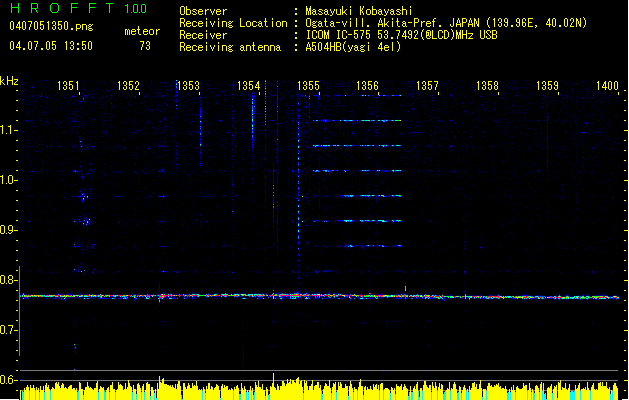Click time axis marker 1400
This screenshot has height=400, width=629.
607,85
